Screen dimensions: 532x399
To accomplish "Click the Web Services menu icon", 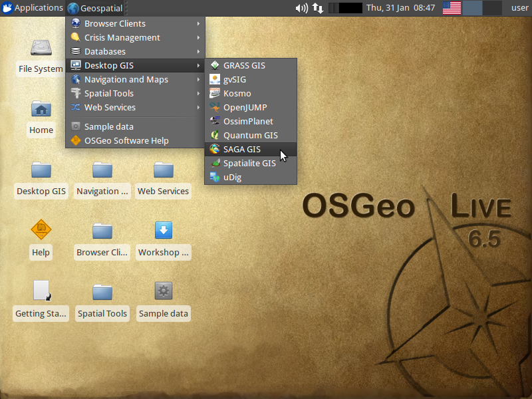I will click(76, 107).
